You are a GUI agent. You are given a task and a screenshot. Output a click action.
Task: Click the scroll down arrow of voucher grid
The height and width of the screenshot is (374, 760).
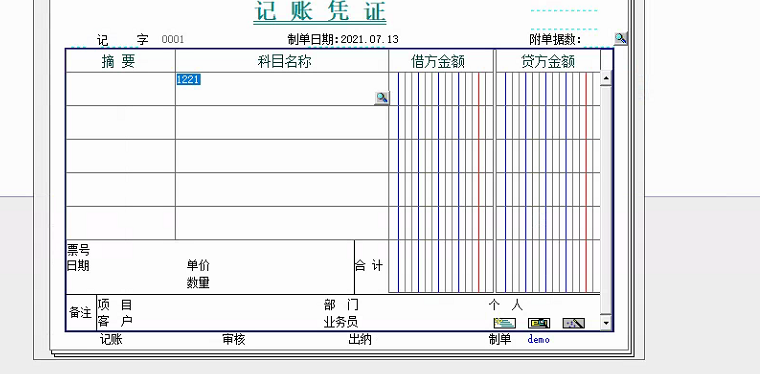606,322
